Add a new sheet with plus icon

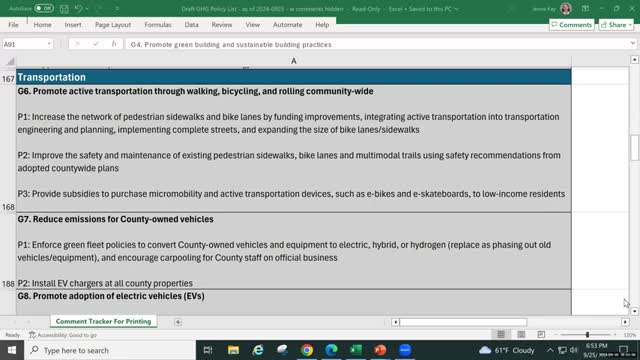[x=178, y=322]
